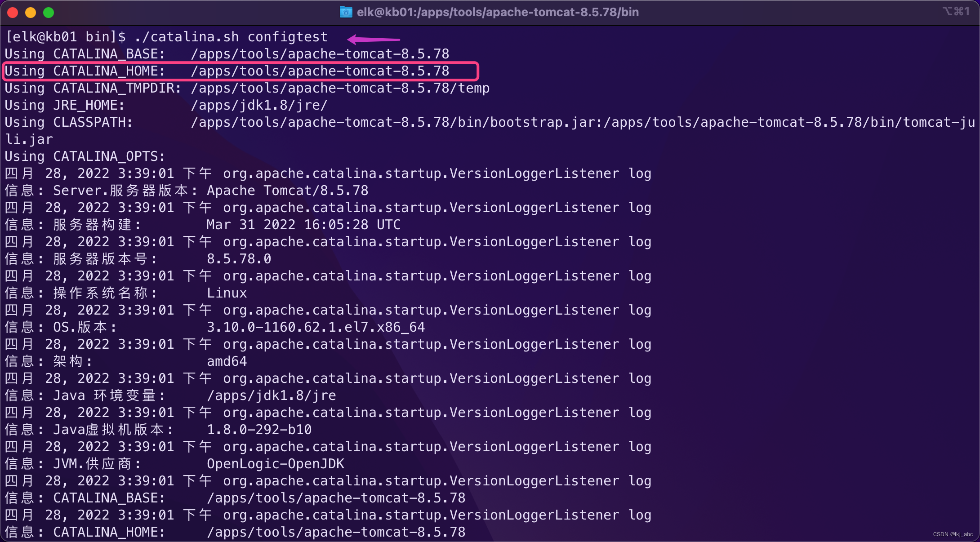Click the window title elk@kb01 path text
The width and height of the screenshot is (980, 542).
[x=497, y=12]
